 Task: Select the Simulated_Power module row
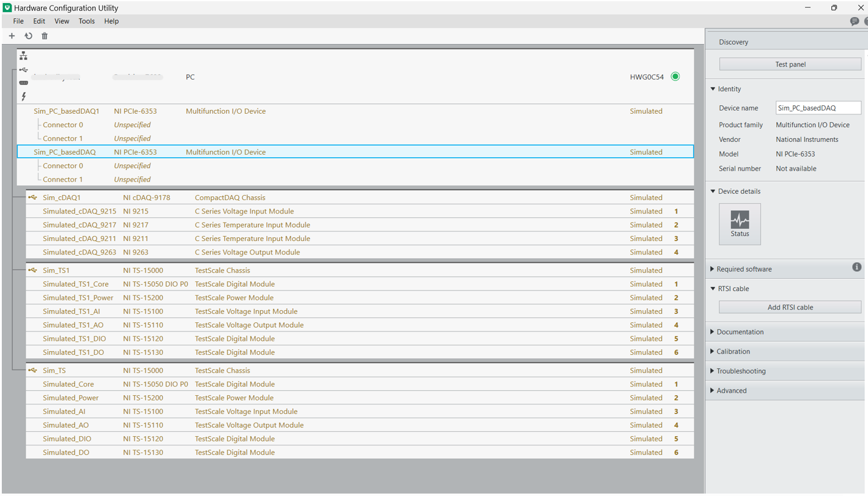360,398
